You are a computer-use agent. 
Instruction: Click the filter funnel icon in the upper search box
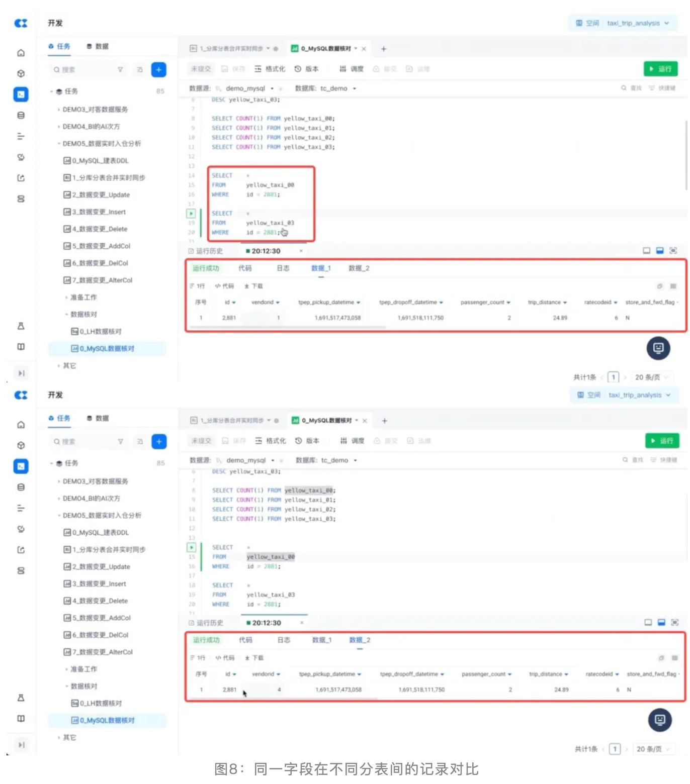120,70
